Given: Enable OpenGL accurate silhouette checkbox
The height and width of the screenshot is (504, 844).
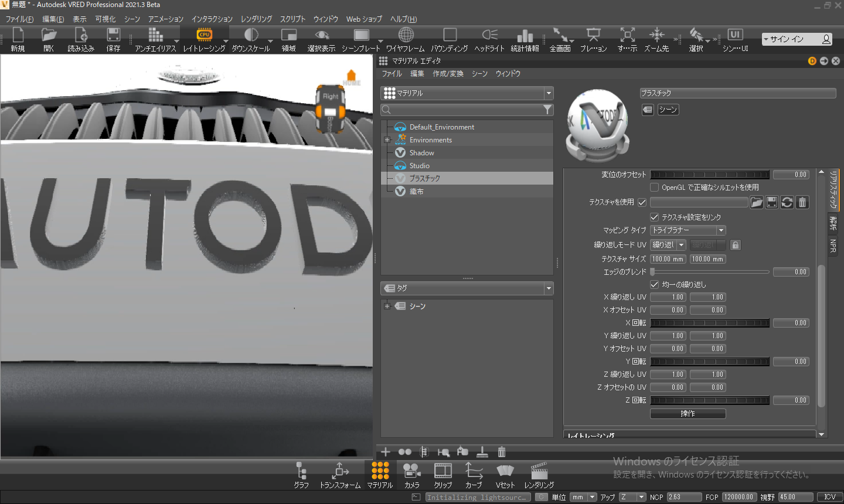Looking at the screenshot, I should pos(654,188).
